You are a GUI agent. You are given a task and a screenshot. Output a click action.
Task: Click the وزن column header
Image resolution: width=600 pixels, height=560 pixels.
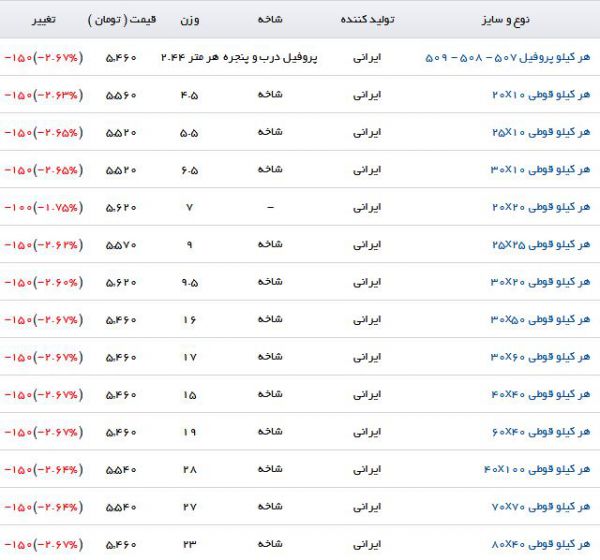(189, 20)
